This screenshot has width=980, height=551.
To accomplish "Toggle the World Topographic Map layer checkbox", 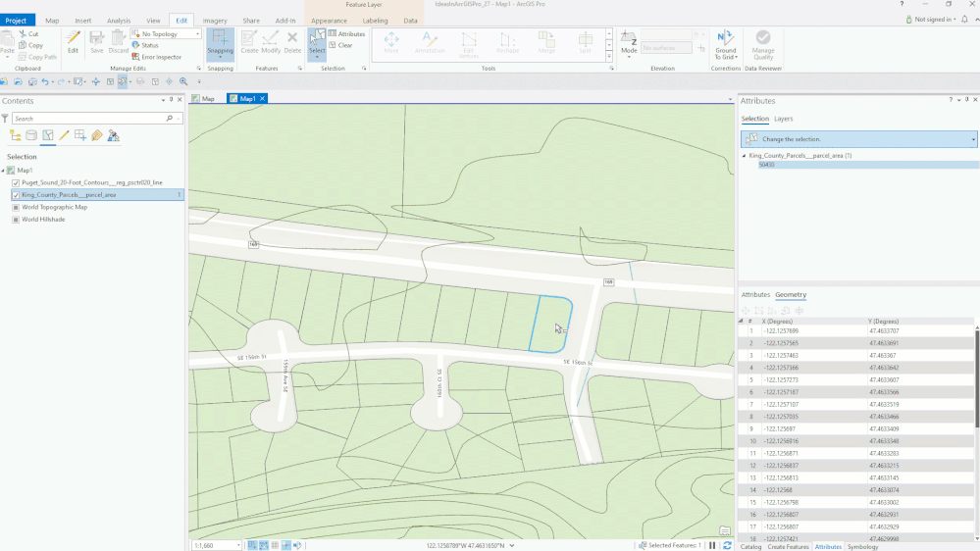I will (x=15, y=207).
